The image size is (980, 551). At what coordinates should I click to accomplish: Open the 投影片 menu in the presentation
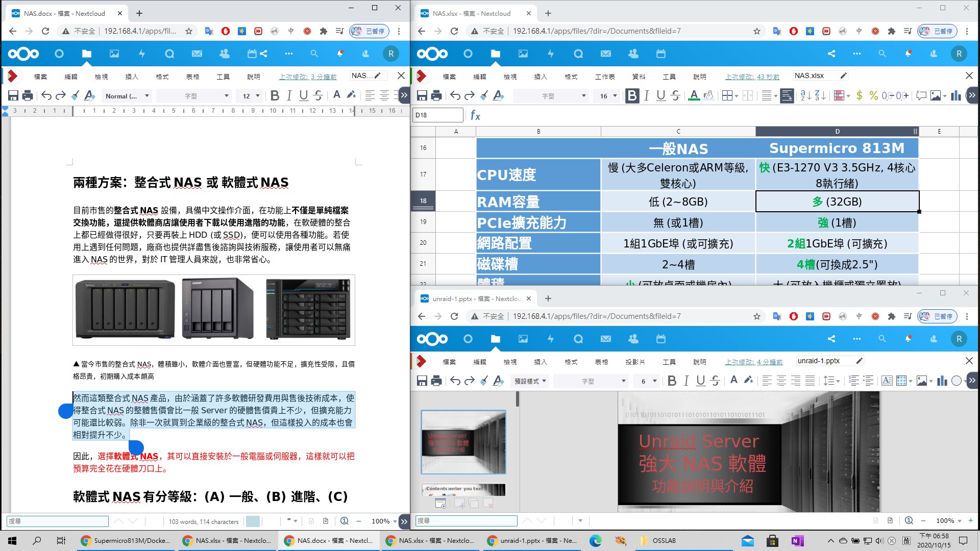635,362
